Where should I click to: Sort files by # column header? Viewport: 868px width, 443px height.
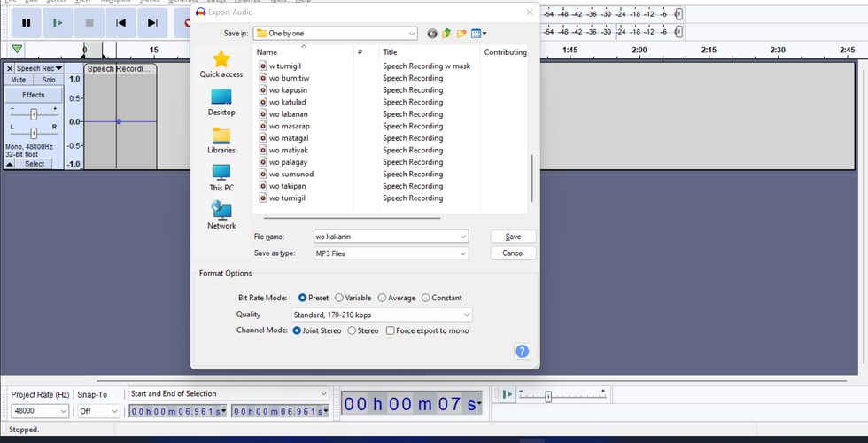pyautogui.click(x=367, y=52)
